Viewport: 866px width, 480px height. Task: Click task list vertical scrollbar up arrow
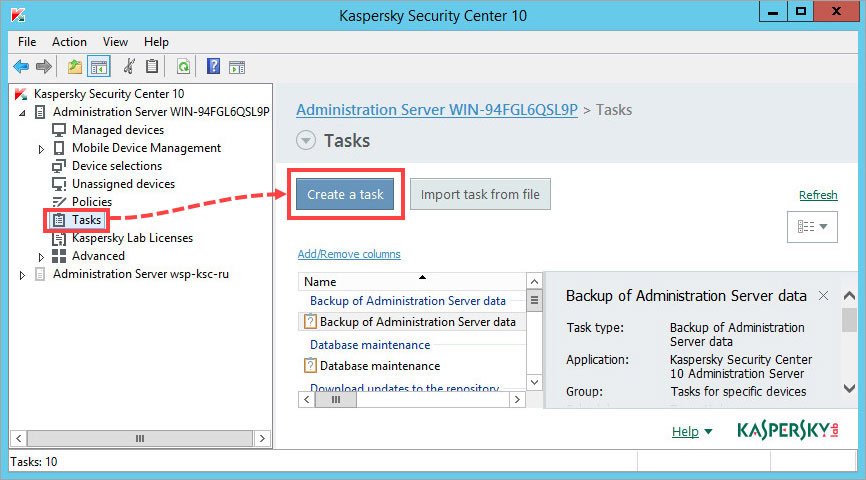pos(534,282)
